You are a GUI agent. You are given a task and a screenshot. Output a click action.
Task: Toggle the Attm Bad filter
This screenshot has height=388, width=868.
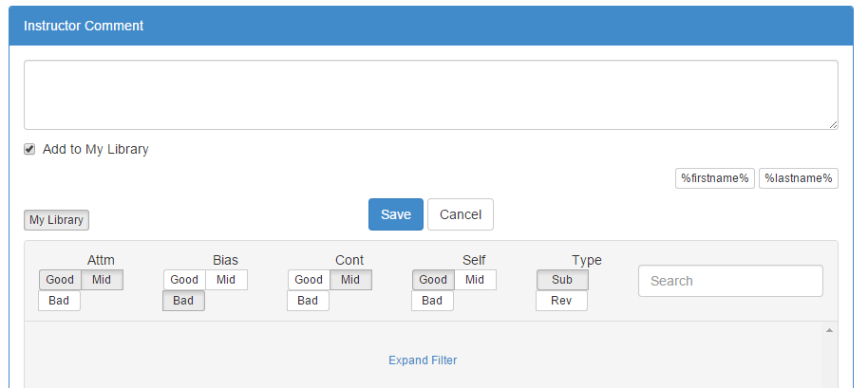click(60, 301)
